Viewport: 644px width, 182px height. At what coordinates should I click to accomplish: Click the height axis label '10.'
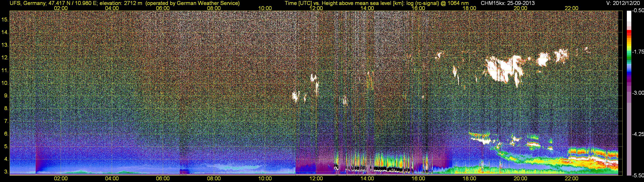coord(5,83)
